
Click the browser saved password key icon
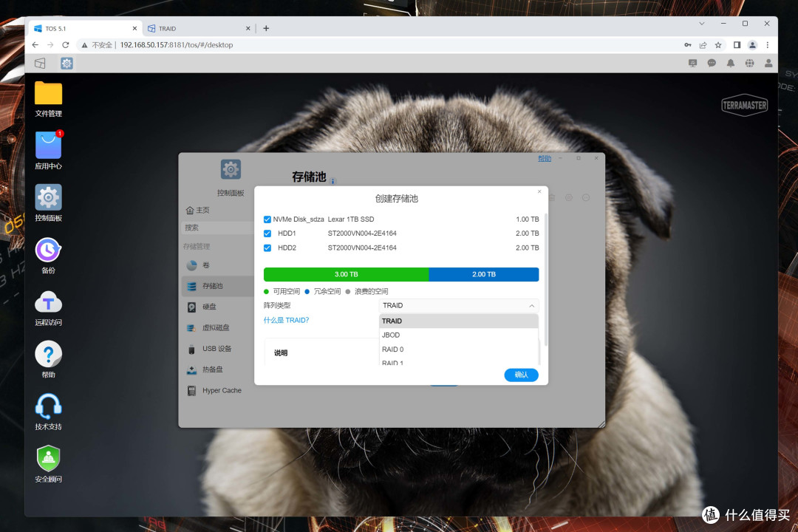point(688,45)
